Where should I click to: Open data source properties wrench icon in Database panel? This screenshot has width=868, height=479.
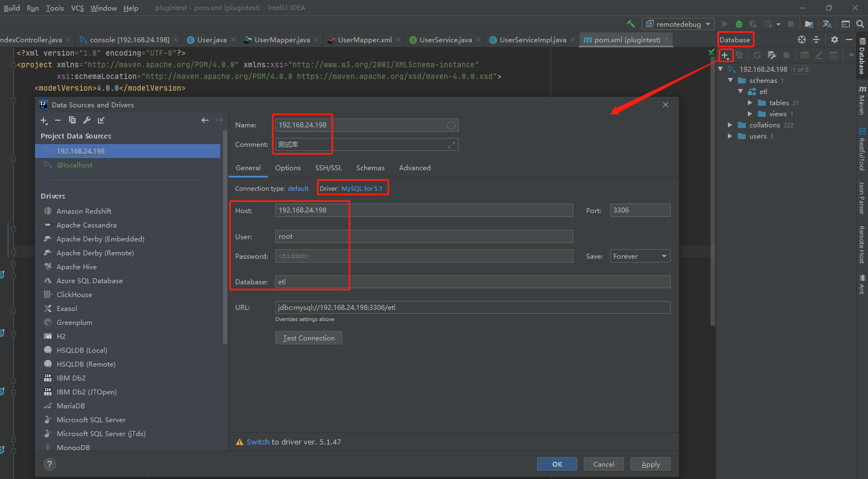tap(772, 55)
